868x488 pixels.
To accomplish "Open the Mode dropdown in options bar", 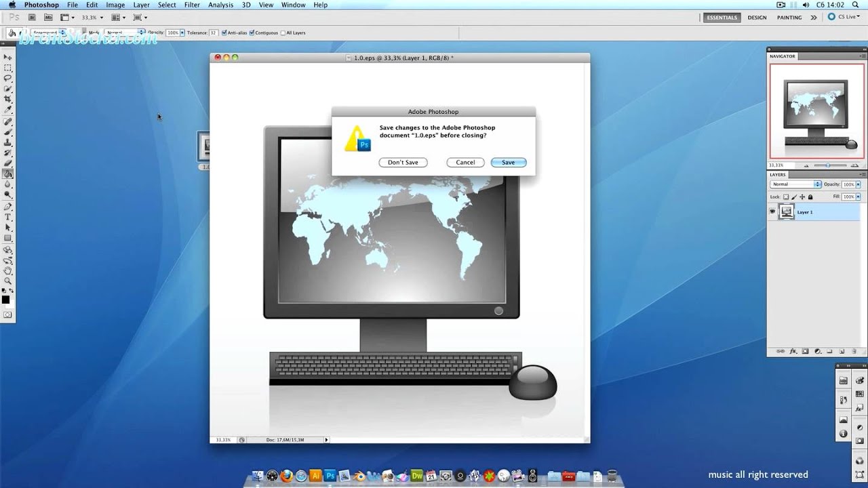I will point(125,33).
